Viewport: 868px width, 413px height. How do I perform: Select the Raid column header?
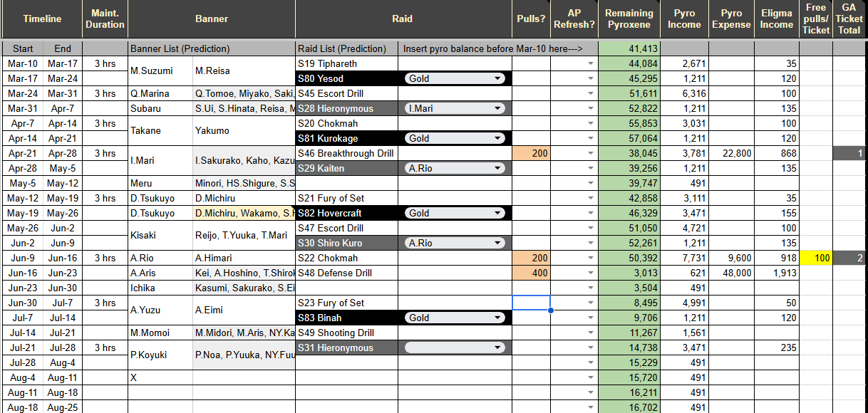pos(403,19)
